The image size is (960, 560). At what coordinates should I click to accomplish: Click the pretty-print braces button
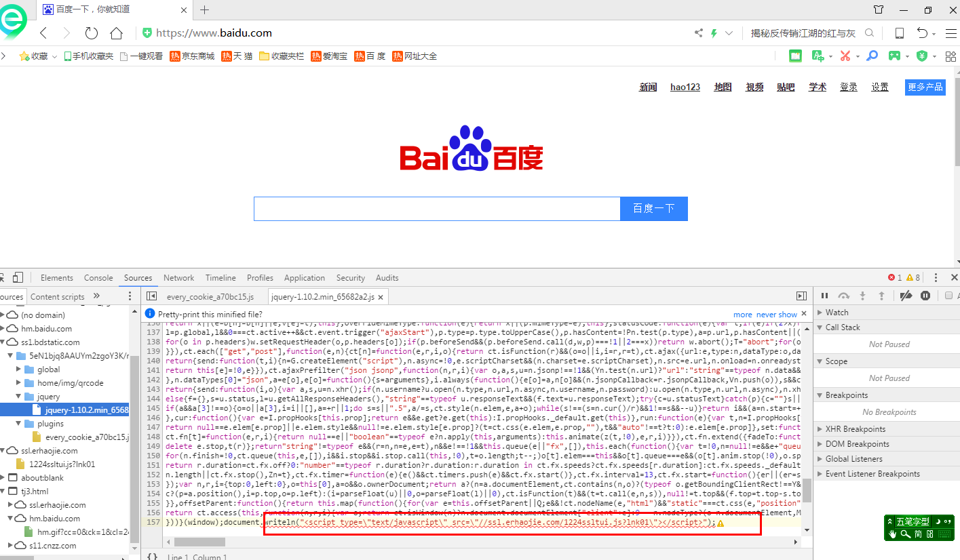153,557
